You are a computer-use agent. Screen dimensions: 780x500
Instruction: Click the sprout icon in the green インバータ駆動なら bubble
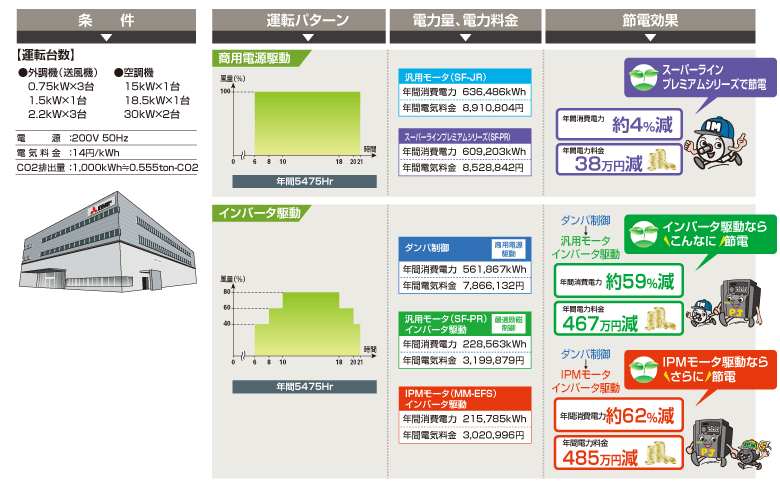(643, 234)
